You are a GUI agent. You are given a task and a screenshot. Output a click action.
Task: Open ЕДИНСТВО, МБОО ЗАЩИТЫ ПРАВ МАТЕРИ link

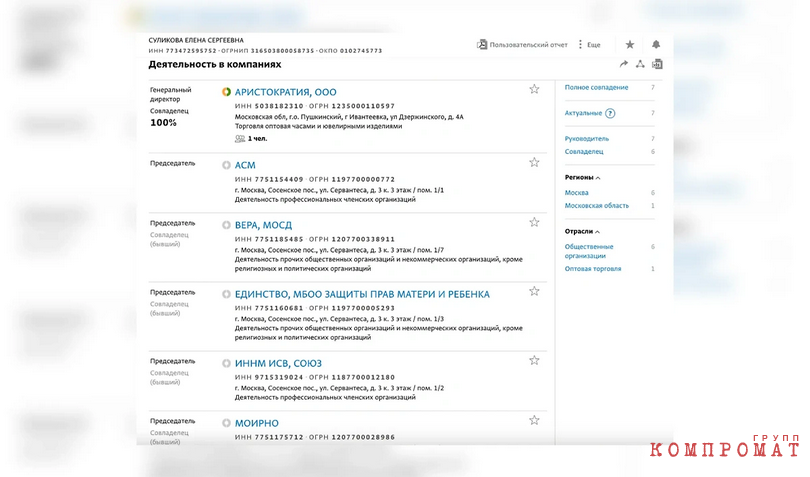pos(362,294)
